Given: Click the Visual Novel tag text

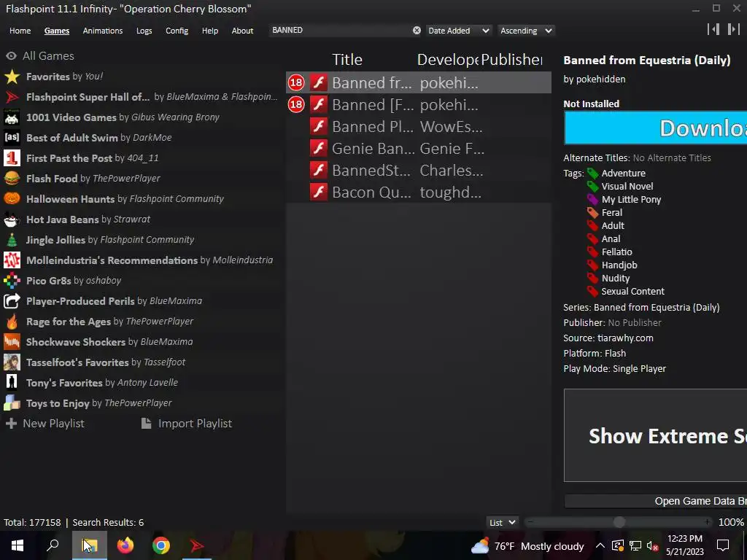Looking at the screenshot, I should (x=627, y=186).
